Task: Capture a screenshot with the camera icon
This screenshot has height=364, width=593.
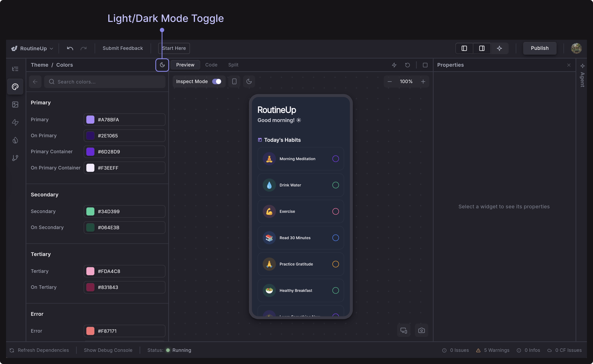Action: pos(421,330)
